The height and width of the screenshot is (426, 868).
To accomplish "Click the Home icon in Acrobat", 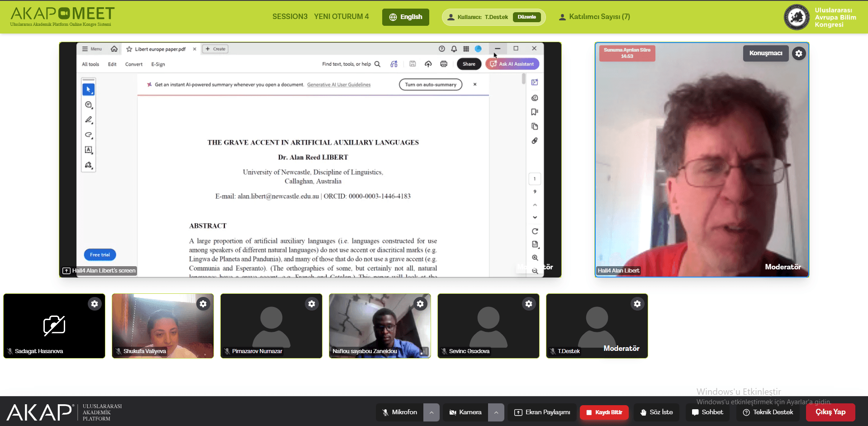I will tap(114, 49).
